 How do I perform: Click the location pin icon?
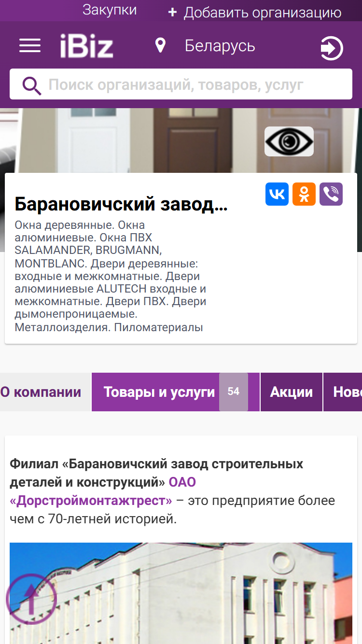point(160,46)
